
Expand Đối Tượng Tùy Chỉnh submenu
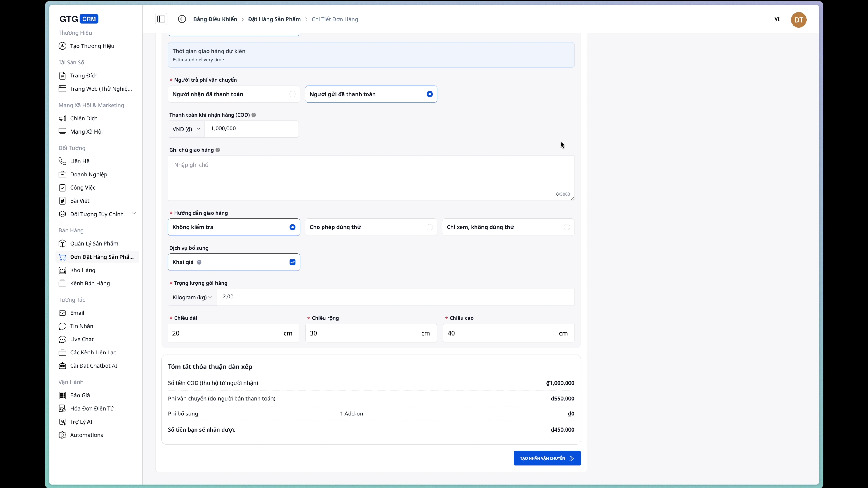(x=134, y=213)
